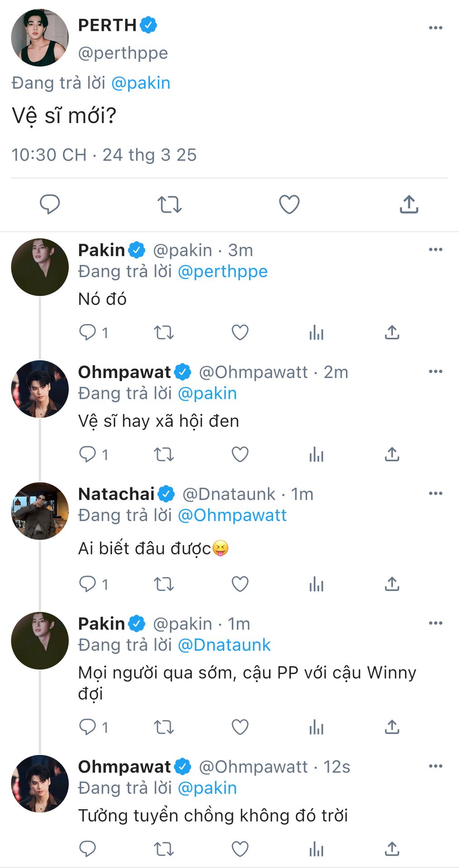Open more options for PERTH's tweet

[x=435, y=28]
